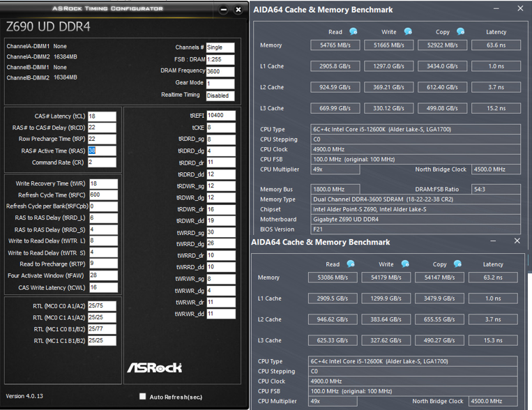Select the Write Recovery Time (tWR) field
Image resolution: width=532 pixels, height=410 pixels.
point(103,183)
